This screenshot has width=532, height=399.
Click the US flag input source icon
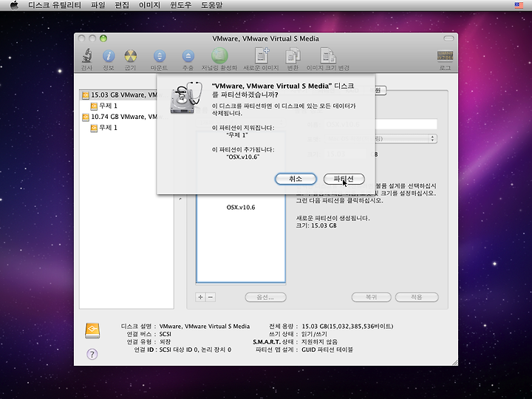519,5
